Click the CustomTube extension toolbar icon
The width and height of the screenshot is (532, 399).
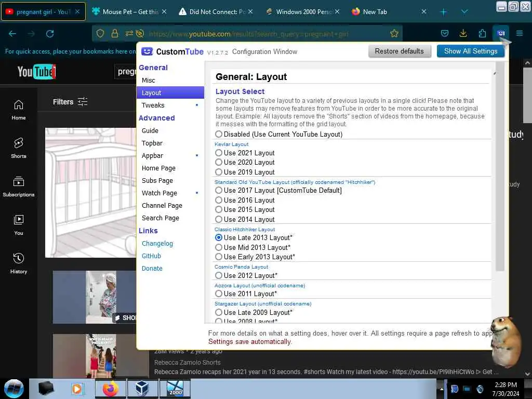[501, 33]
